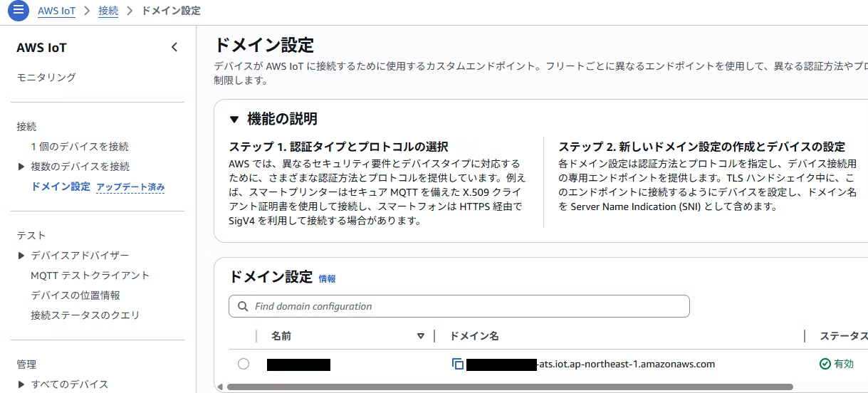This screenshot has width=868, height=393.
Task: Open 情報 link beside ドメイン設定
Action: 327,279
